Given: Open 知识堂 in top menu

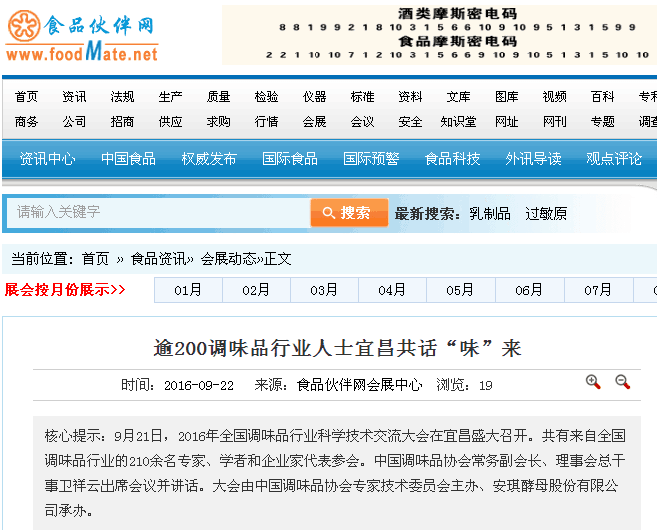Looking at the screenshot, I should pos(458,121).
